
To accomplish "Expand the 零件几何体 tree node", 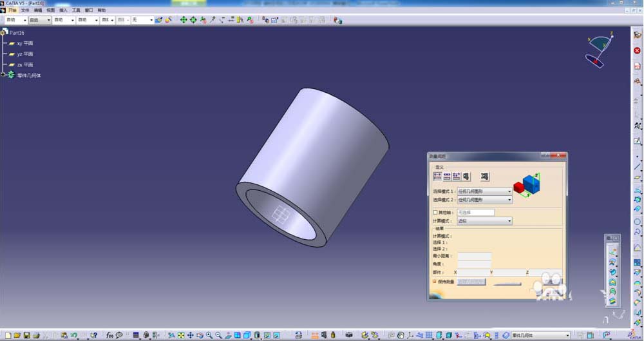I will (3, 75).
